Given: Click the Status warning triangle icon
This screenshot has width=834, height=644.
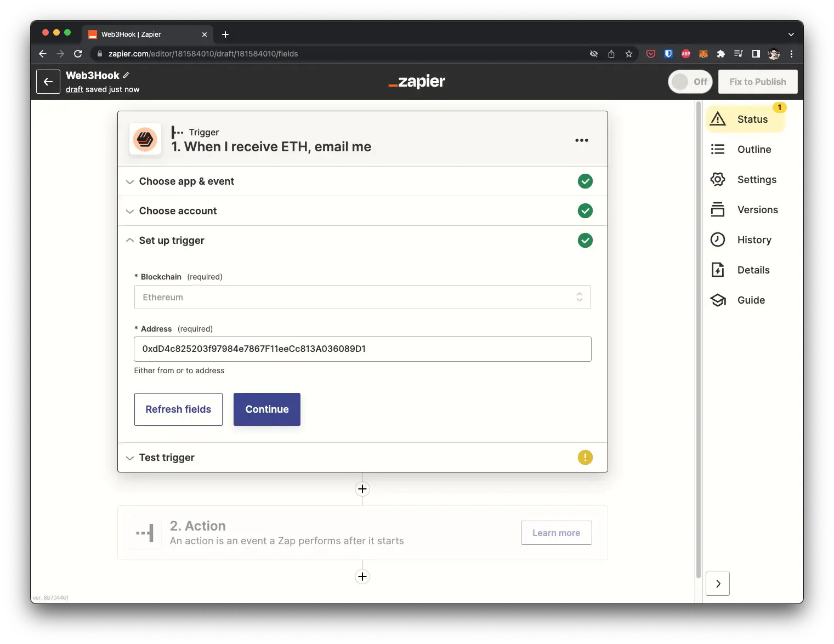Looking at the screenshot, I should click(x=718, y=119).
